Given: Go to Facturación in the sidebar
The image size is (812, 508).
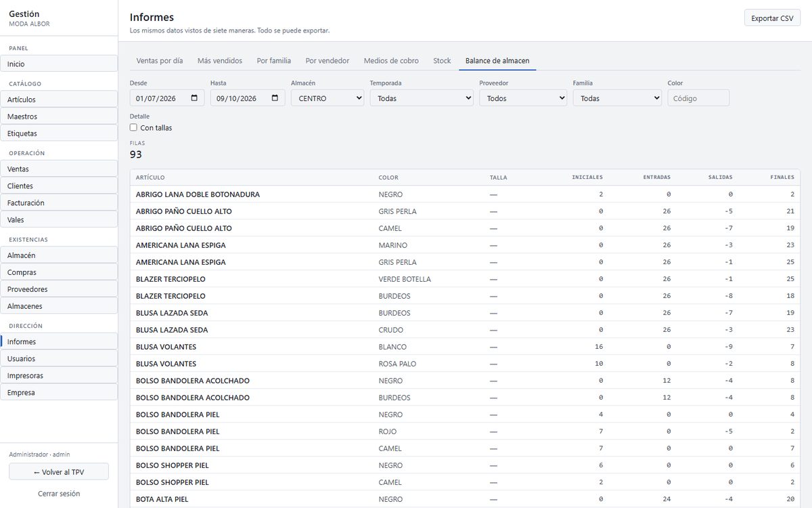Looking at the screenshot, I should (59, 203).
